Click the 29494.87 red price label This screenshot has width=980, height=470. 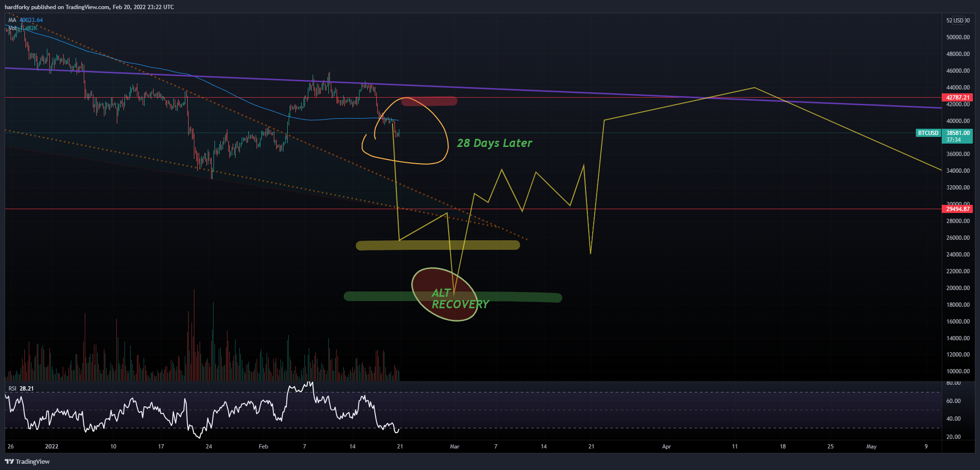pos(958,209)
